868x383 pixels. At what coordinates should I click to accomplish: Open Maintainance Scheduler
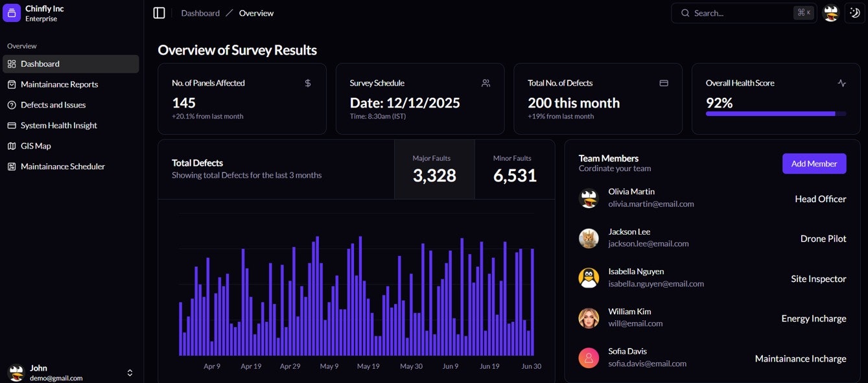coord(71,167)
